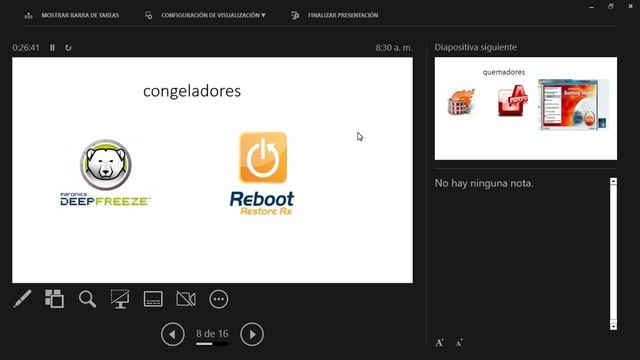
Task: Open the see all slides grid
Action: point(54,299)
